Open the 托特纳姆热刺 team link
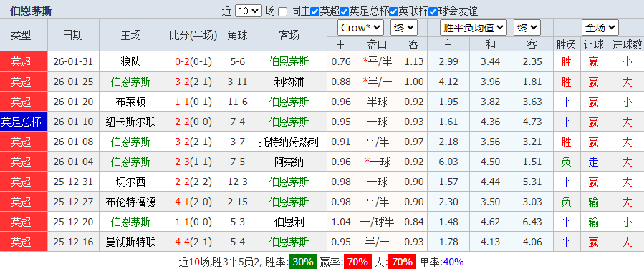Screen dimensions: 644x271 (x=289, y=142)
